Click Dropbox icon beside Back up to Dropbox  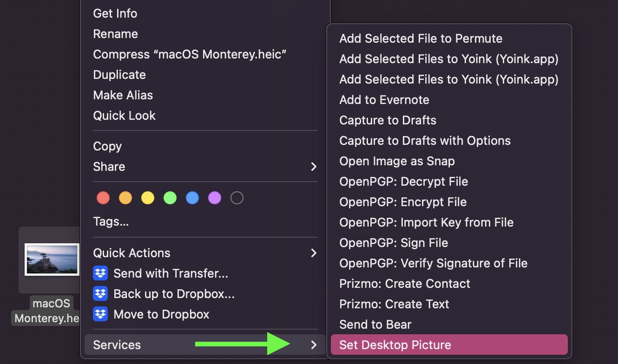[x=100, y=294]
